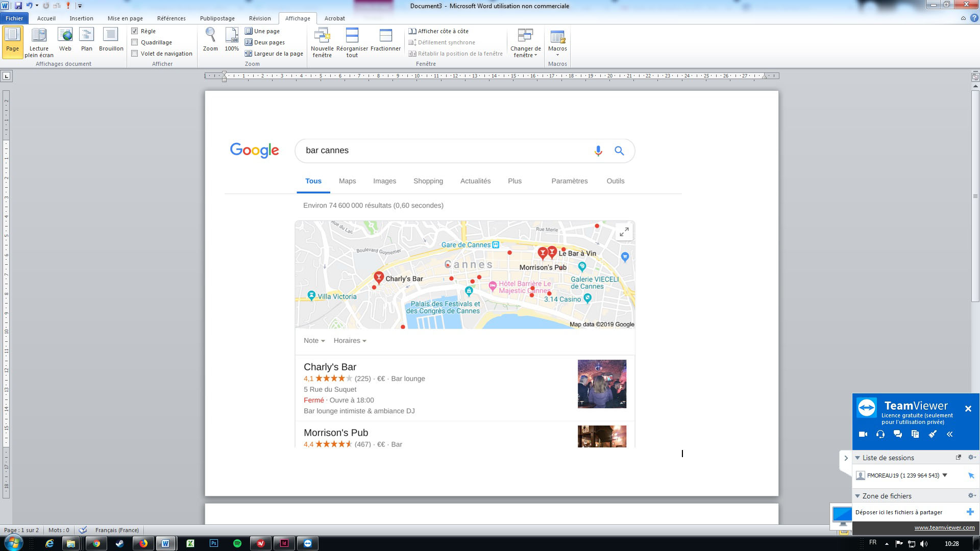
Task: Open Spotify from the taskbar
Action: click(237, 543)
